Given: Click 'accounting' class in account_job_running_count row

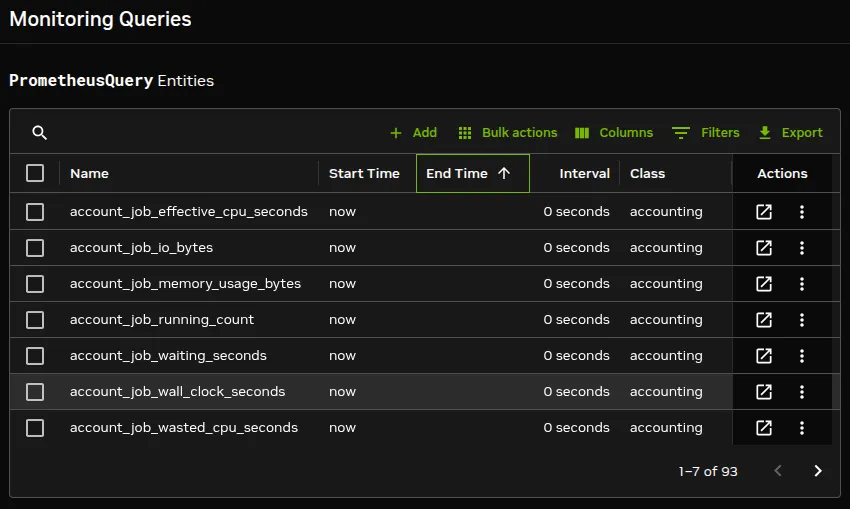Looking at the screenshot, I should [666, 320].
